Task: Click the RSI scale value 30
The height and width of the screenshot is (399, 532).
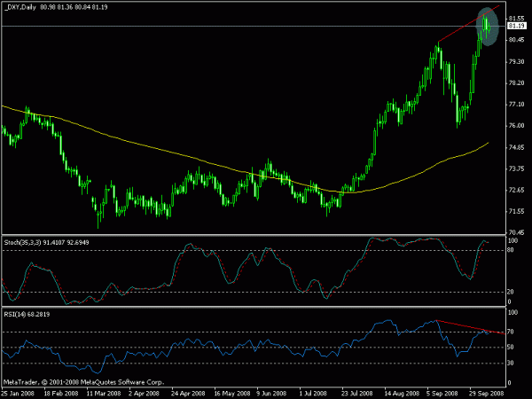Action: pyautogui.click(x=511, y=364)
